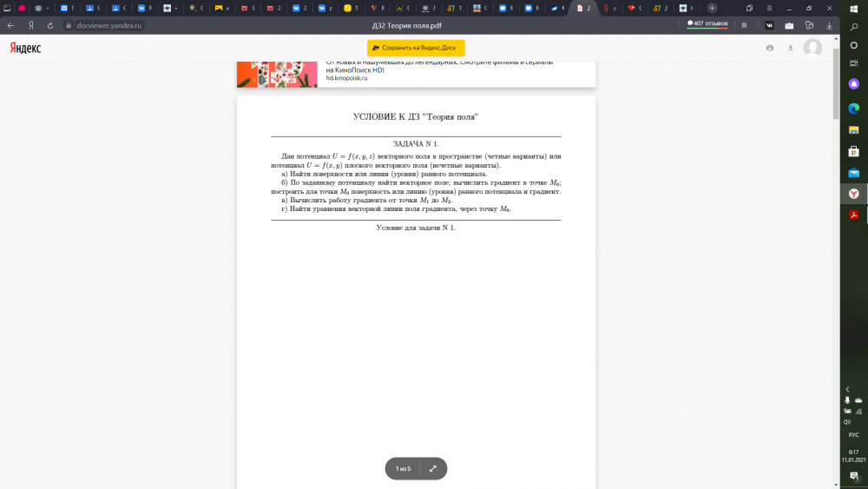The image size is (868, 489).
Task: Select the docviewer.yandex.ru address field
Action: [109, 25]
